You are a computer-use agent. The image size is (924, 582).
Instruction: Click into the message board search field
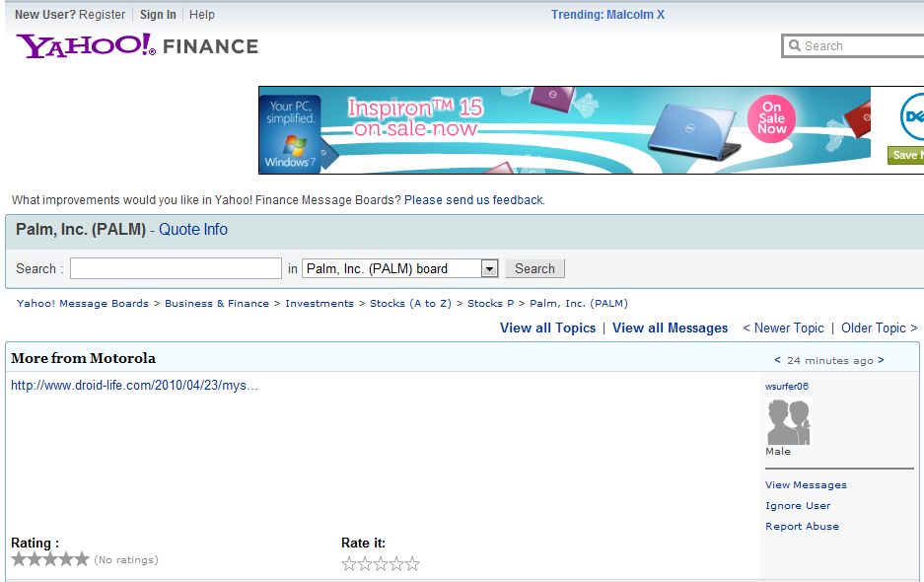click(176, 268)
